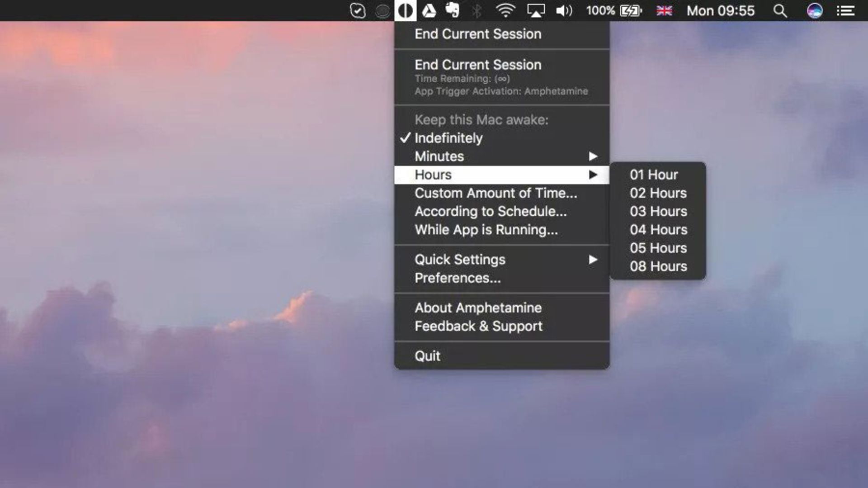
Task: Launch Siri from the menu bar
Action: point(815,10)
